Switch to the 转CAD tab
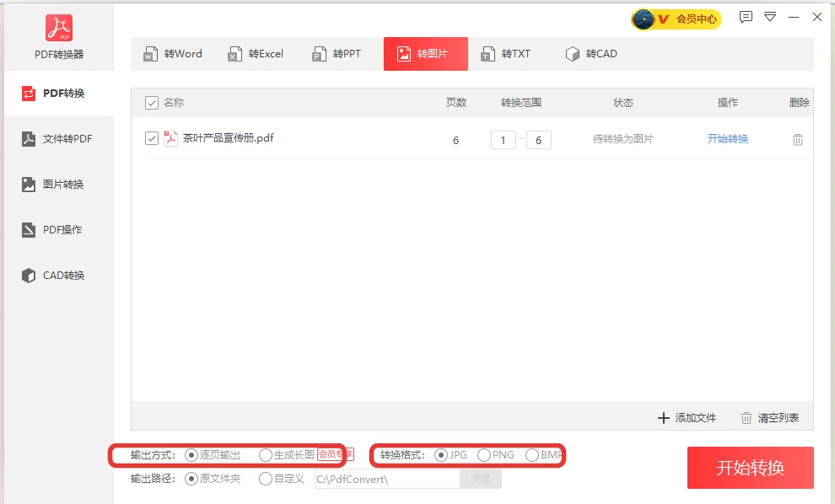The width and height of the screenshot is (835, 504). (x=591, y=54)
